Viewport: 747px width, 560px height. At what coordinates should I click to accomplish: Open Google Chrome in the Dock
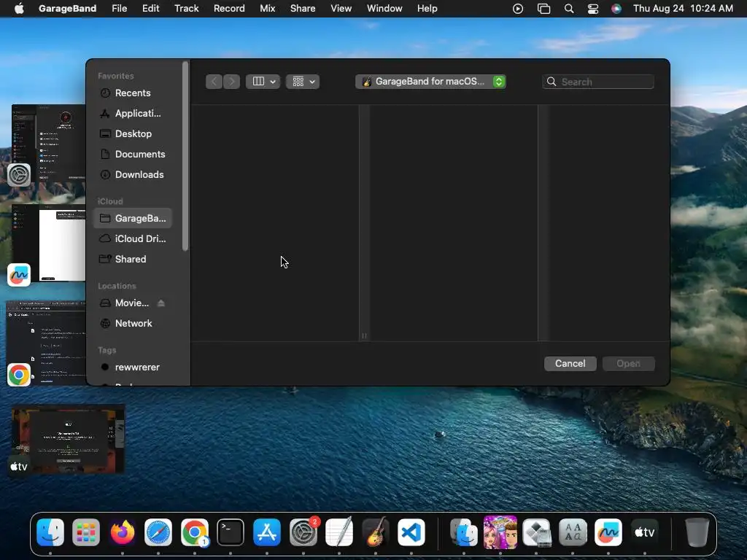[x=194, y=532]
